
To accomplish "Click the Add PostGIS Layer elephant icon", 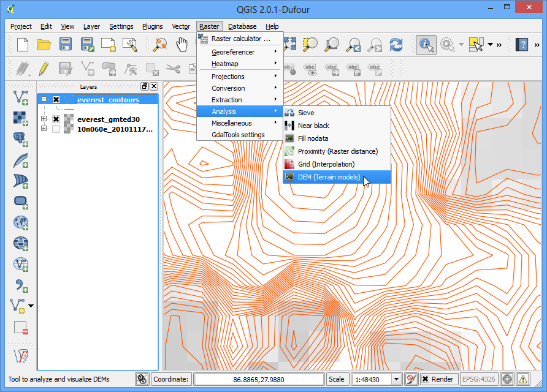I will pyautogui.click(x=21, y=140).
